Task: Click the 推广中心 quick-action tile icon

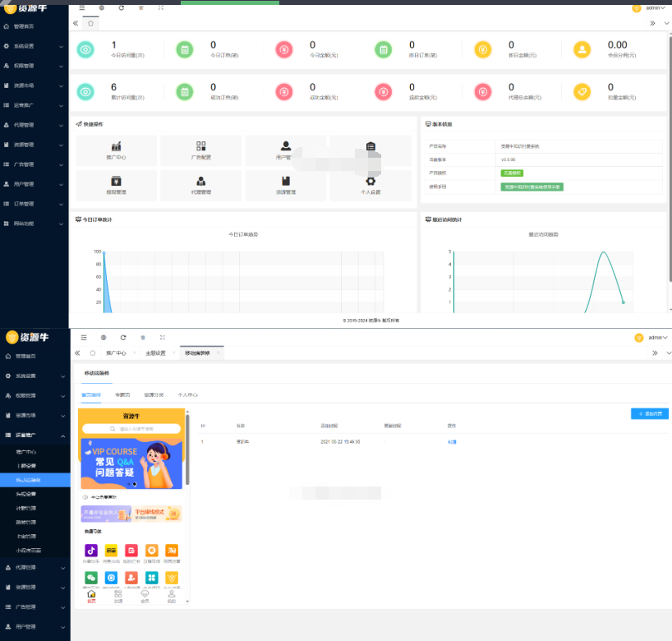Action: click(117, 146)
